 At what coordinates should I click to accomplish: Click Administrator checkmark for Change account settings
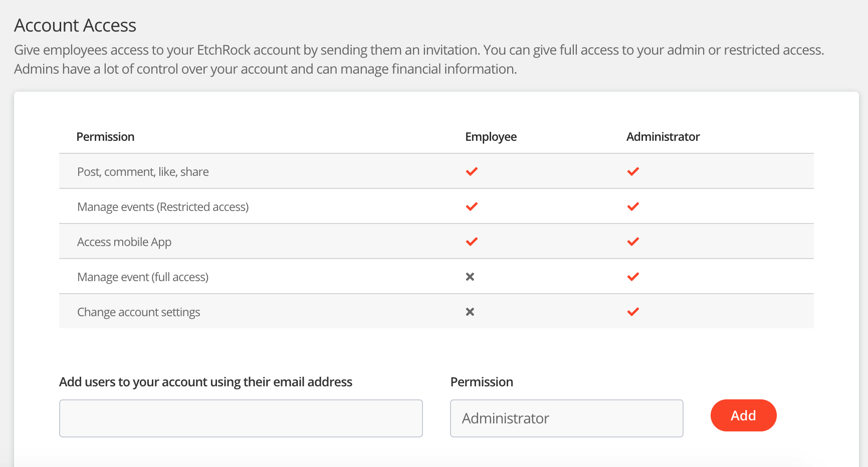point(633,312)
